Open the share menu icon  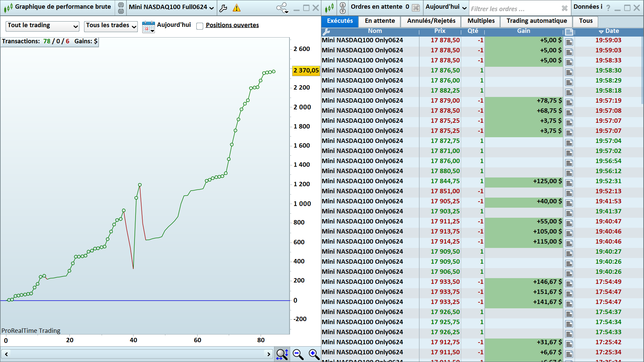(282, 8)
